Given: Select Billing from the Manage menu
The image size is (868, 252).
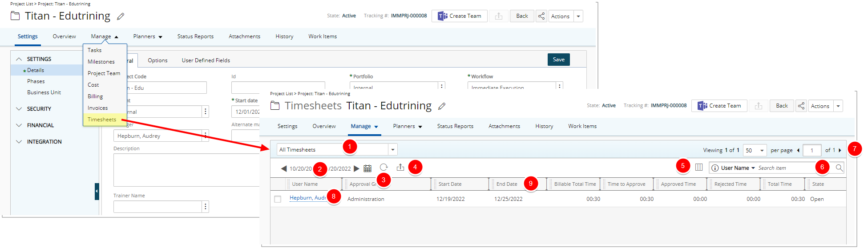Looking at the screenshot, I should coord(105,96).
